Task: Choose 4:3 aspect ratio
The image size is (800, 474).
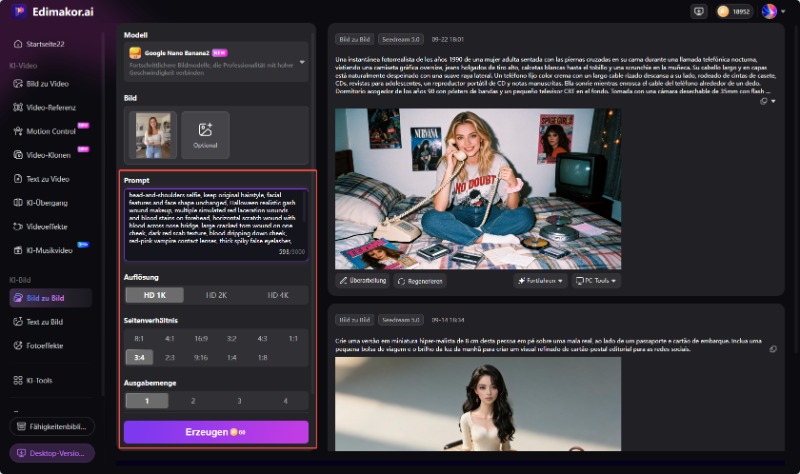Action: [x=262, y=338]
